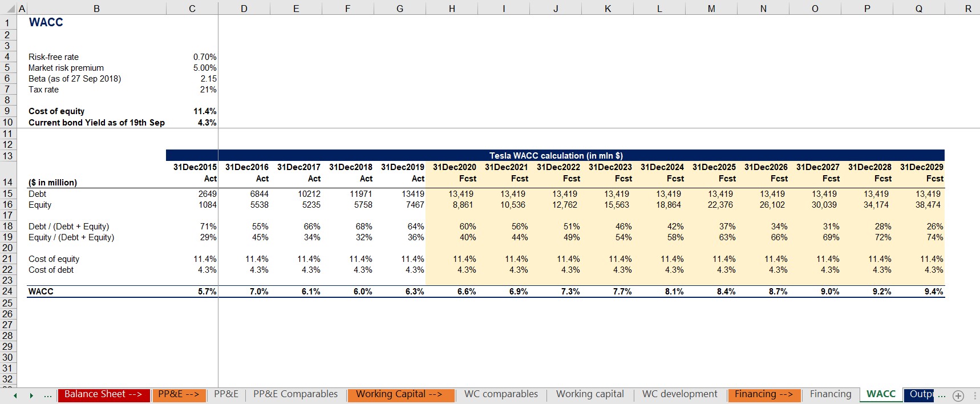Select column C header
Viewport: 980px width, 404px height.
click(192, 9)
